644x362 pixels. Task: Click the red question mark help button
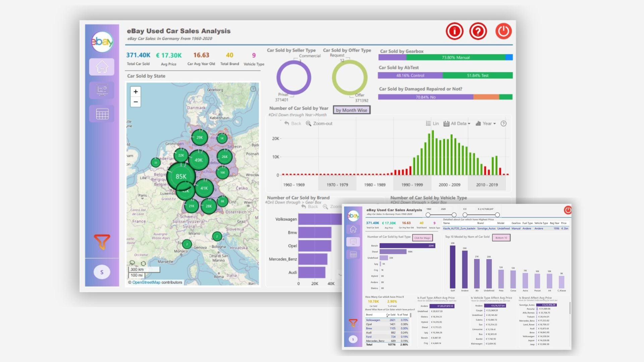point(478,32)
